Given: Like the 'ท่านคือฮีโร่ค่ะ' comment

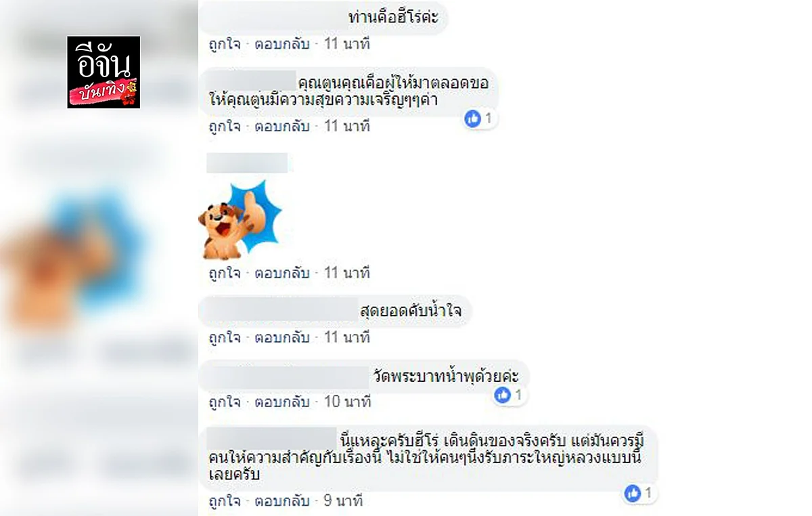Looking at the screenshot, I should click(x=225, y=45).
